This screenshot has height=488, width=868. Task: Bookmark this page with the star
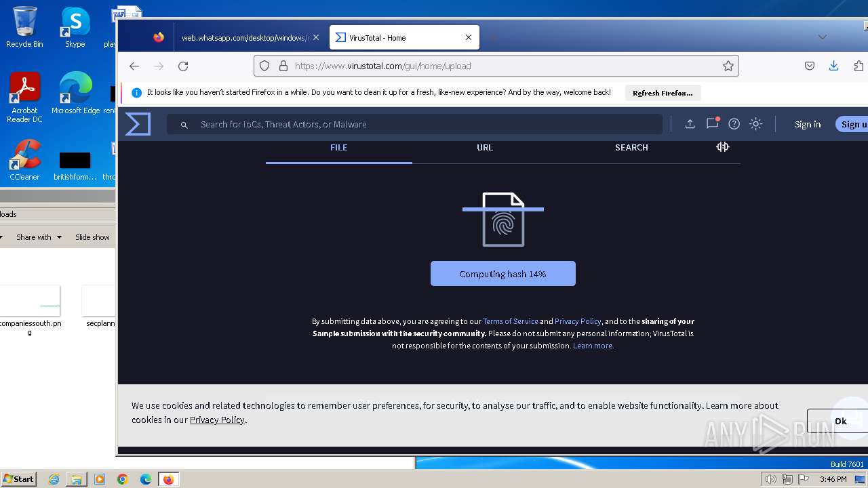(728, 66)
